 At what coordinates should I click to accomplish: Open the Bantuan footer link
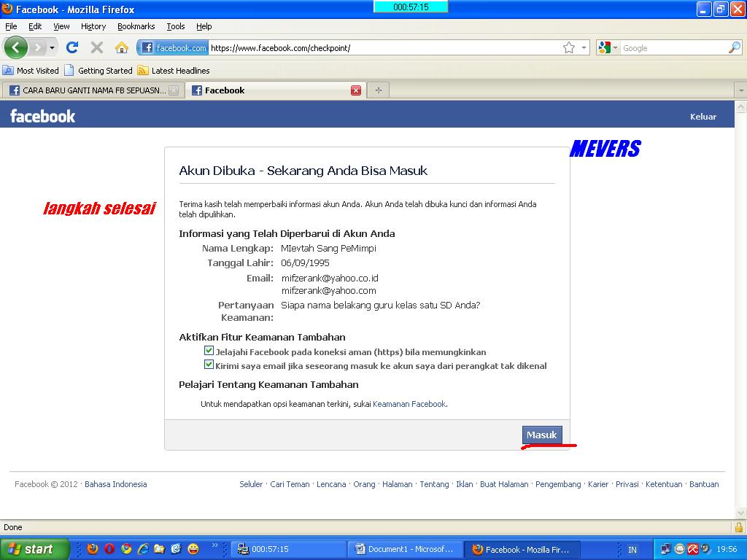pos(704,484)
